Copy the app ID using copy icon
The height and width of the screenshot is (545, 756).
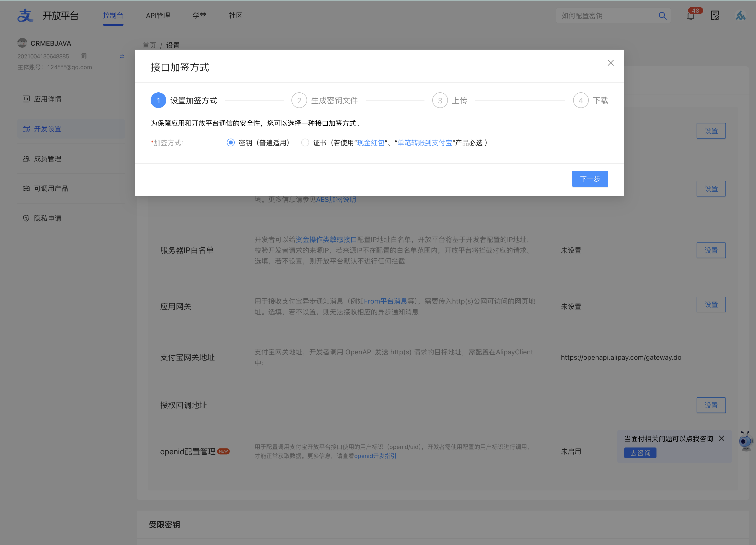coord(84,56)
